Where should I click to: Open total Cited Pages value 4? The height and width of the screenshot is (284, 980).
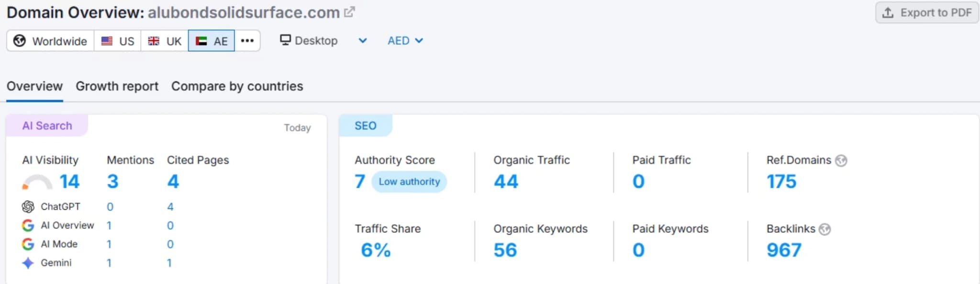coord(173,182)
